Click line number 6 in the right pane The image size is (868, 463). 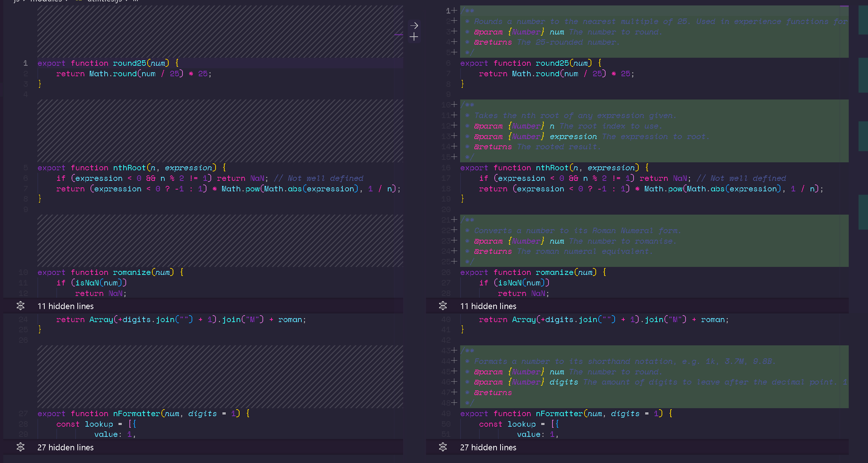tap(448, 63)
